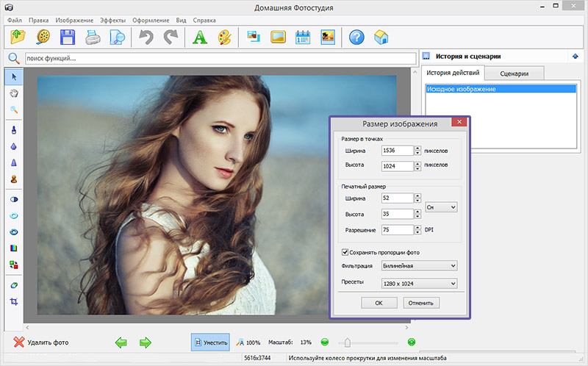This screenshot has height=366, width=588.
Task: Expand the 'Пресеты' 1280 x 1024 dropdown
Action: click(420, 283)
